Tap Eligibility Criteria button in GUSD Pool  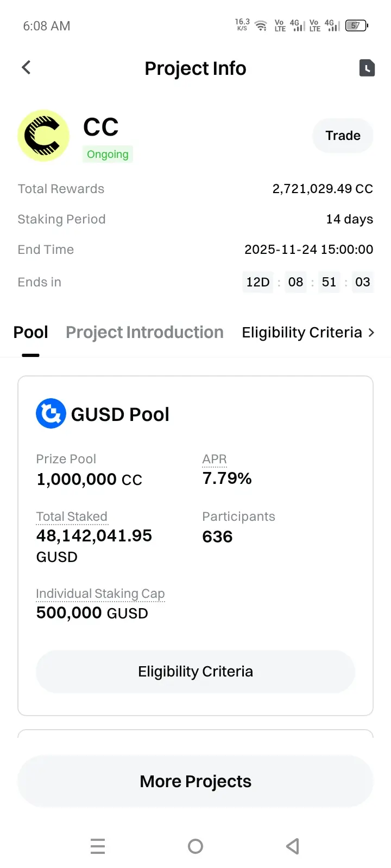pos(195,672)
